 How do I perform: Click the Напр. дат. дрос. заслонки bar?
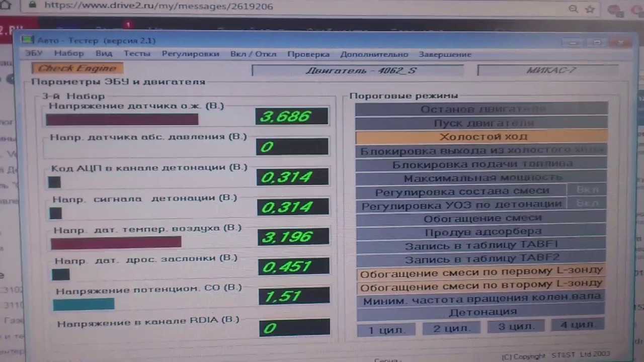tap(60, 275)
